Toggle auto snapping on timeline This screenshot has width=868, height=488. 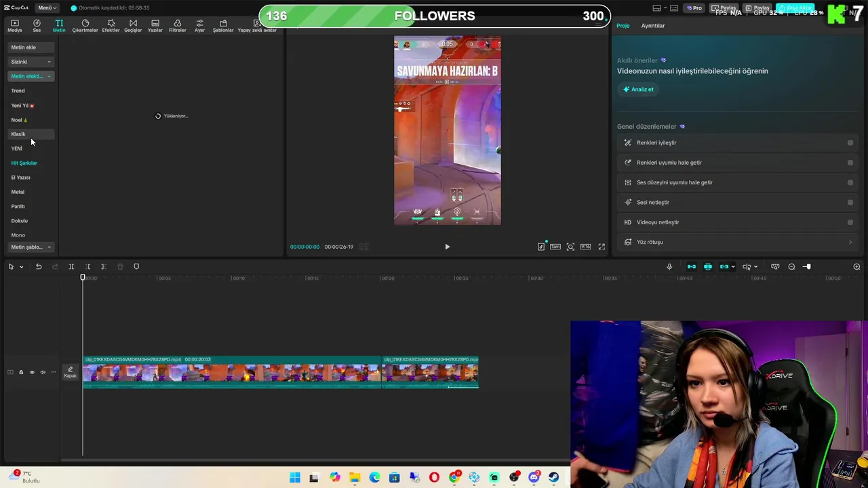[x=708, y=266]
